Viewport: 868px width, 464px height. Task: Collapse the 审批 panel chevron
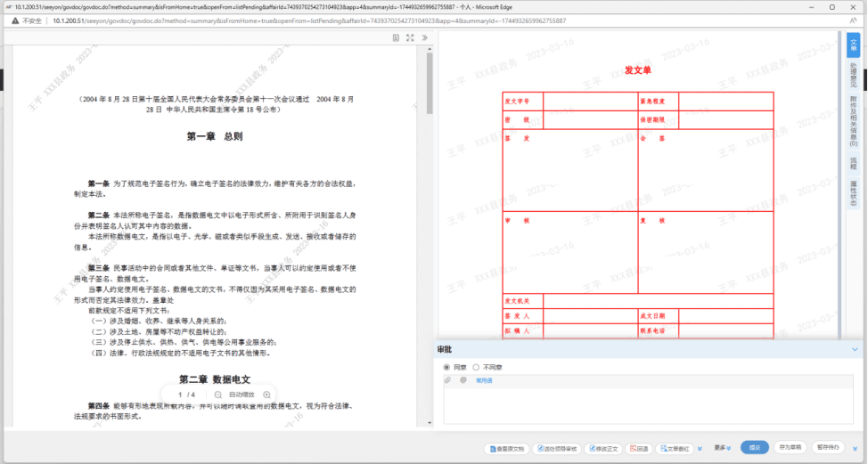[855, 349]
